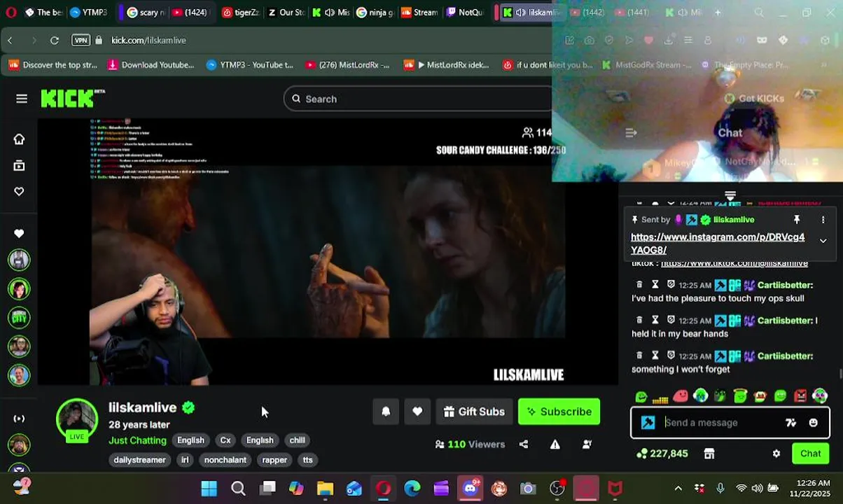Reload the page in browser
Image resolution: width=843 pixels, height=504 pixels.
(x=55, y=41)
